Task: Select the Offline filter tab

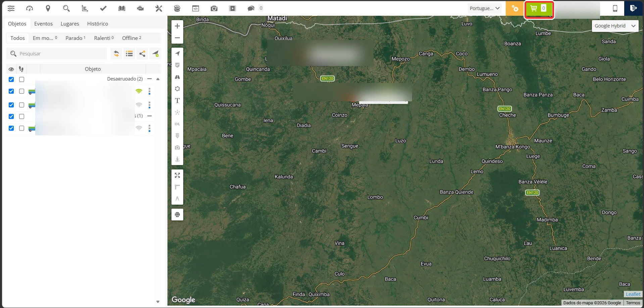Action: (x=132, y=38)
